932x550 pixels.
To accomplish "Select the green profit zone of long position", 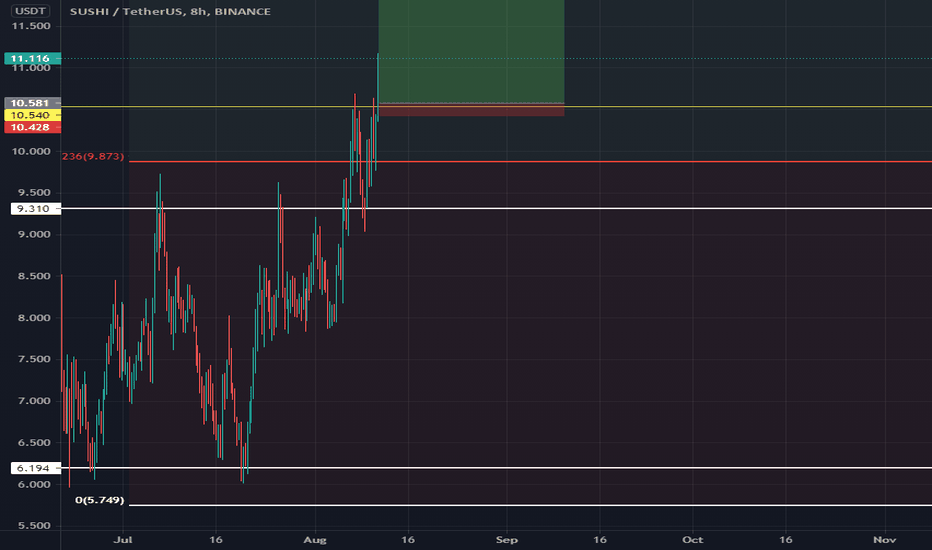I will click(471, 51).
